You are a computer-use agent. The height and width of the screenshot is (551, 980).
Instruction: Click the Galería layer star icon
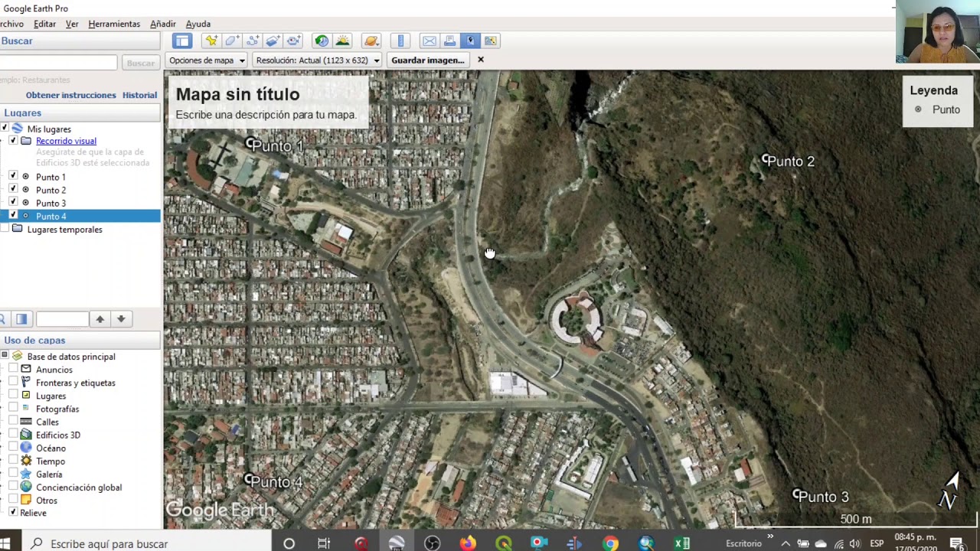(x=26, y=474)
